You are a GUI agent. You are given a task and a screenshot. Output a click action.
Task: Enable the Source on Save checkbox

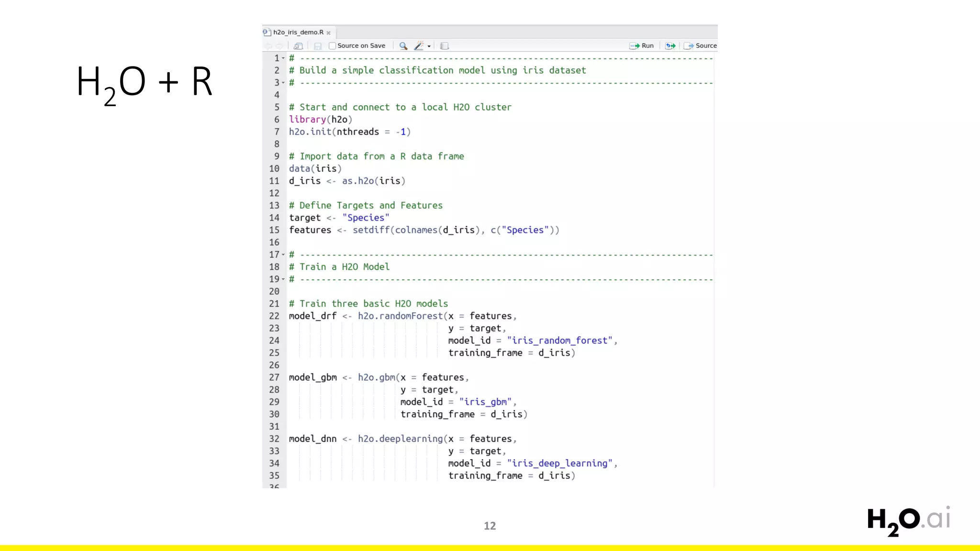click(333, 46)
